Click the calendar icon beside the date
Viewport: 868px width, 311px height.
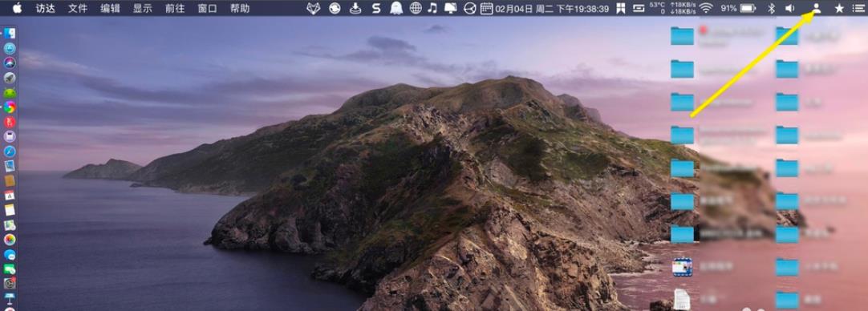point(486,8)
